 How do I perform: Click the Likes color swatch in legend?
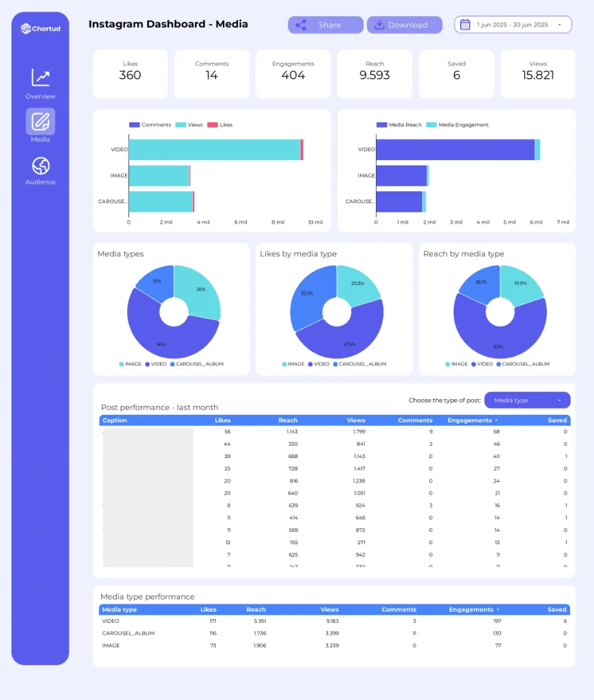[213, 125]
